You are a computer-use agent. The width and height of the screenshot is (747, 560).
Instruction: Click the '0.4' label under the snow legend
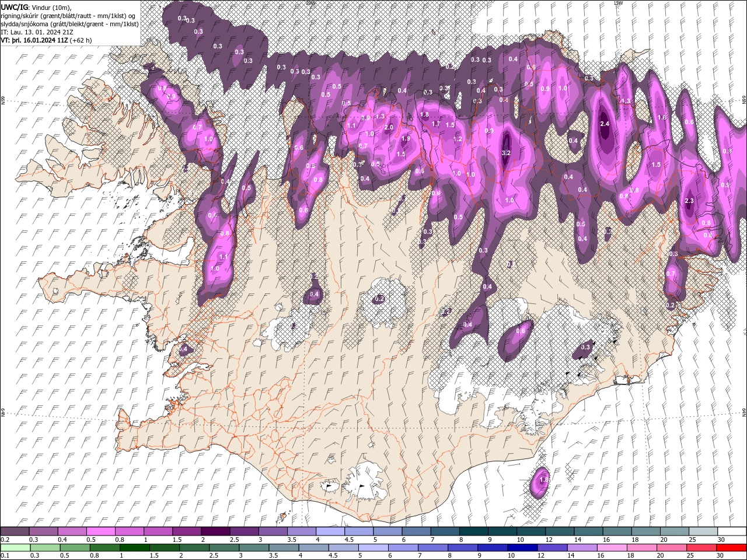(x=62, y=540)
